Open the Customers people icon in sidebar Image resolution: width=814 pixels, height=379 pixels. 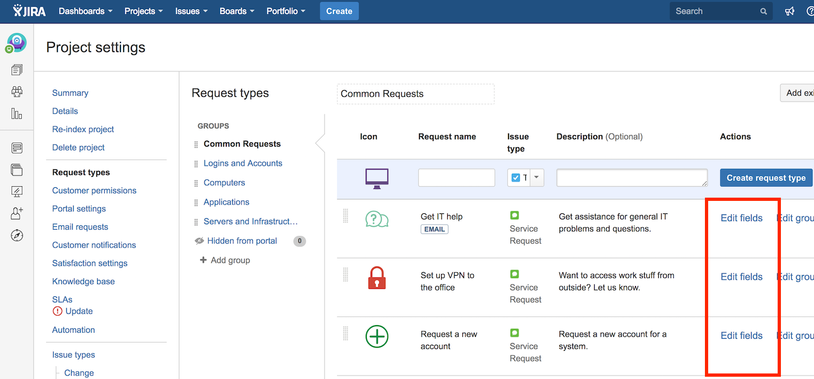pyautogui.click(x=17, y=92)
